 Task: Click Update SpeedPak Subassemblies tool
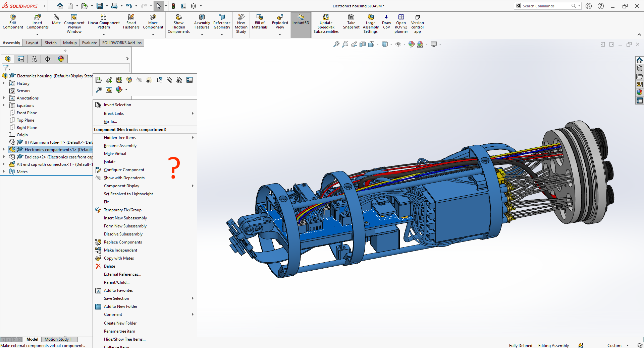326,24
